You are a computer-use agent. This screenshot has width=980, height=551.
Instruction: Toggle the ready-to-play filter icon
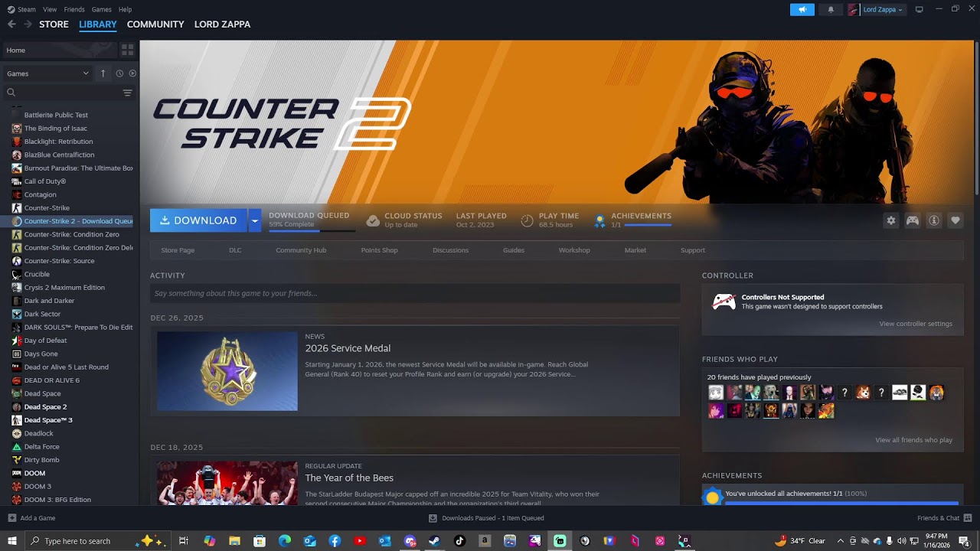(132, 73)
